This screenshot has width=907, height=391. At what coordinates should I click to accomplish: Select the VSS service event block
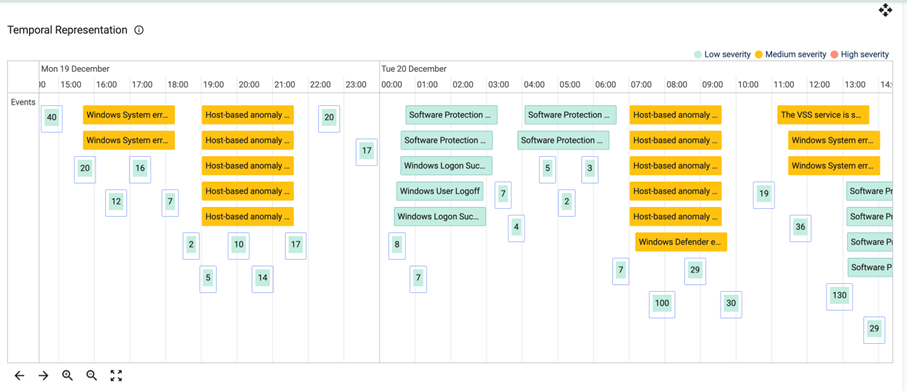[x=823, y=115]
